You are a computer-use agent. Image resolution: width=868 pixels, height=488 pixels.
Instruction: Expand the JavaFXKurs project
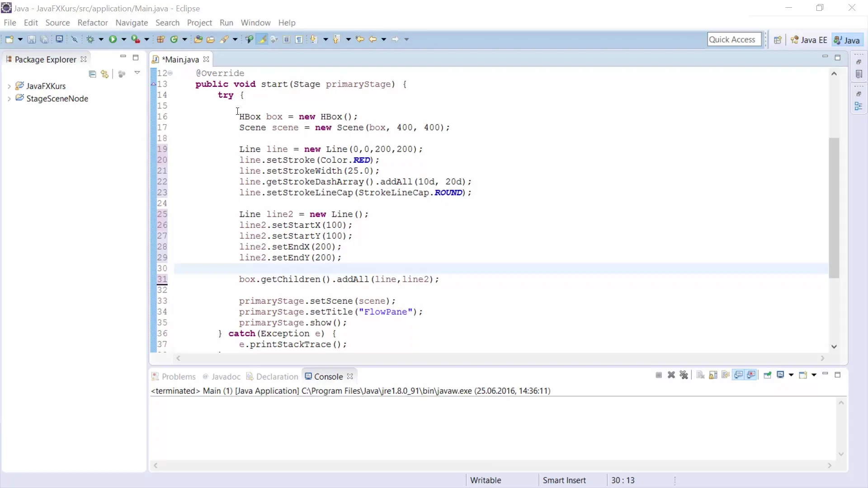tap(9, 86)
